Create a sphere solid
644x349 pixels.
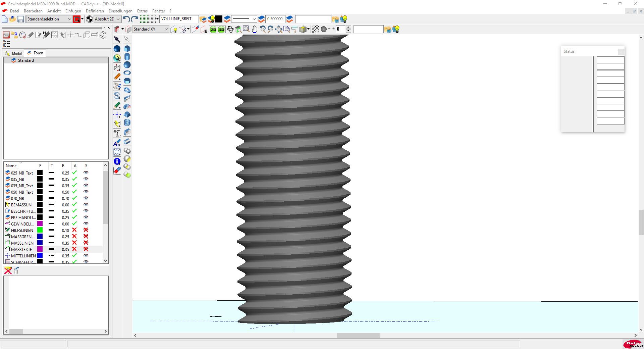coord(127,65)
